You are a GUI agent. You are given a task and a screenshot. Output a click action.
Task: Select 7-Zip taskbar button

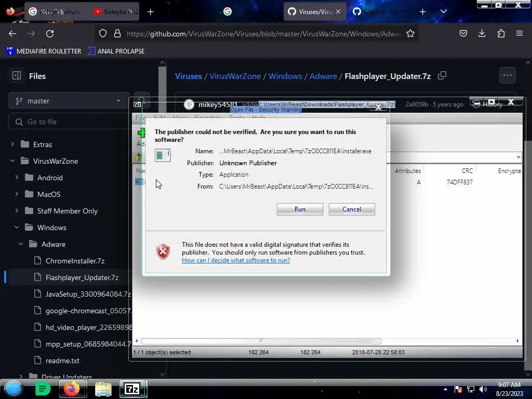click(x=132, y=389)
